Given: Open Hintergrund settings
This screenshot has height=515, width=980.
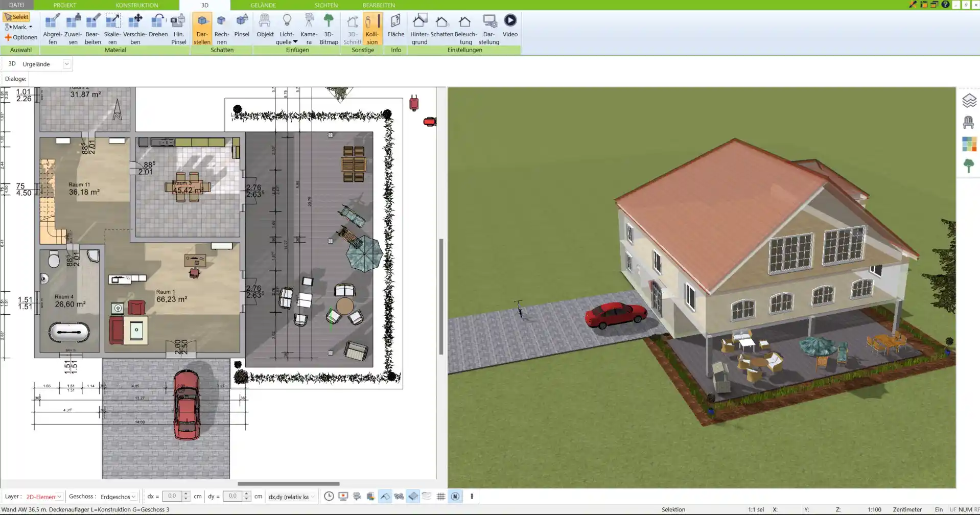Looking at the screenshot, I should pyautogui.click(x=419, y=29).
